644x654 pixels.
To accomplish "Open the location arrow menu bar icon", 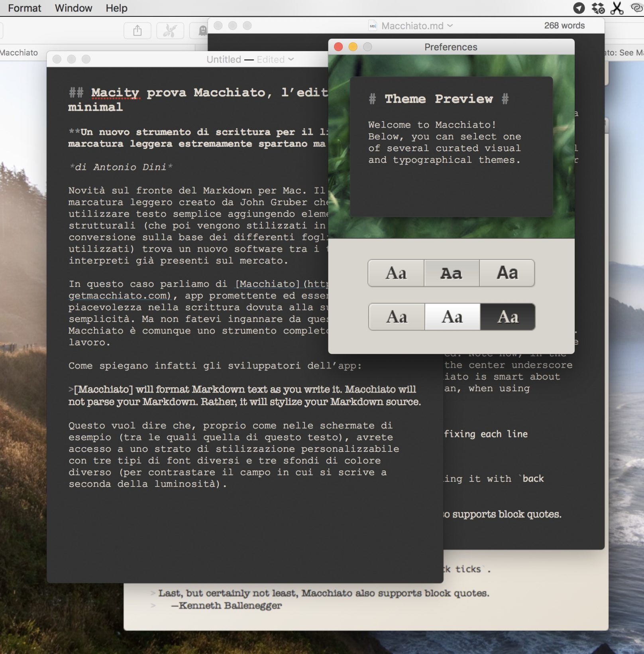I will click(x=579, y=8).
